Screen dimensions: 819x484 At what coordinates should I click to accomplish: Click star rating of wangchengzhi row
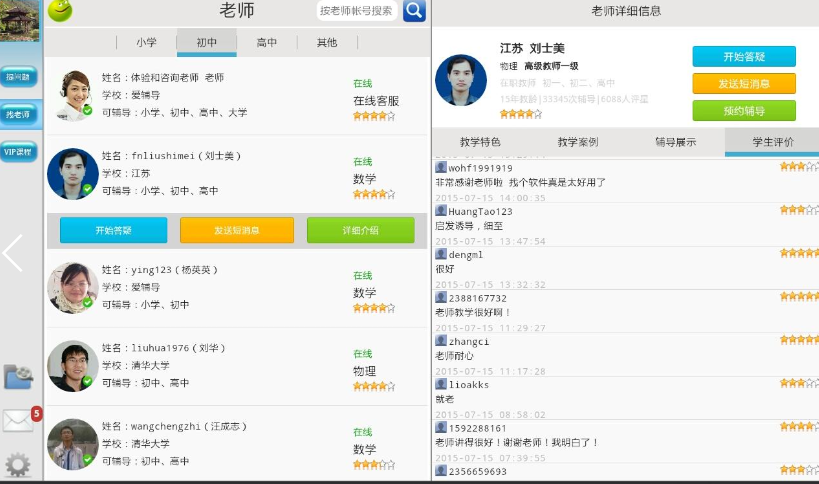pyautogui.click(x=374, y=464)
